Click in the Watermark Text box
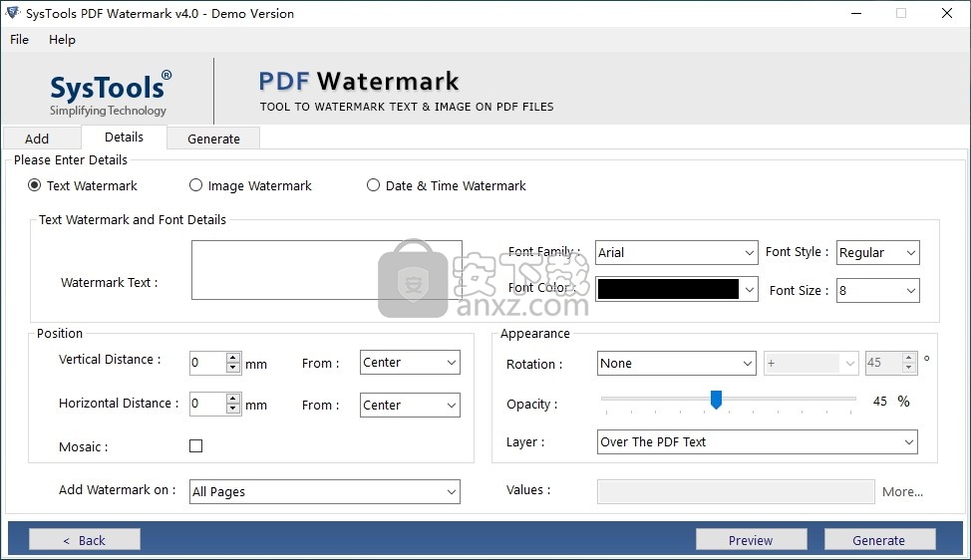 [326, 270]
